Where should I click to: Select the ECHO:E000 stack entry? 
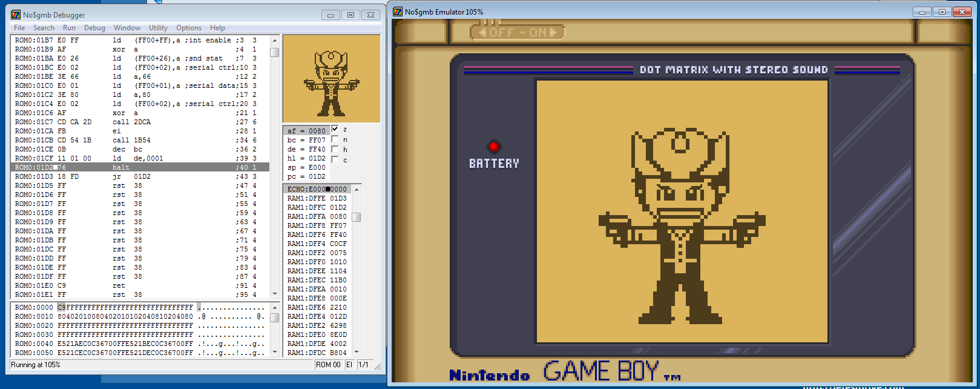[x=317, y=189]
